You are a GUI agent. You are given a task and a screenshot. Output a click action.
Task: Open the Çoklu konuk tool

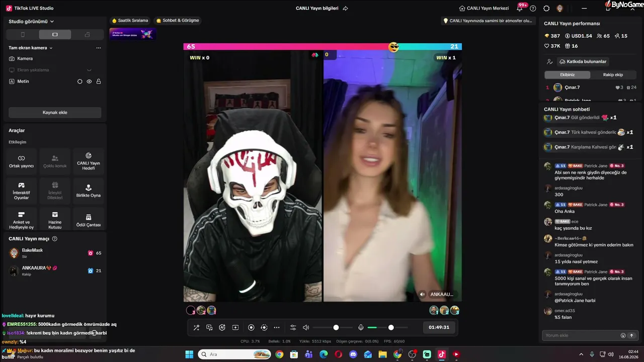55,161
